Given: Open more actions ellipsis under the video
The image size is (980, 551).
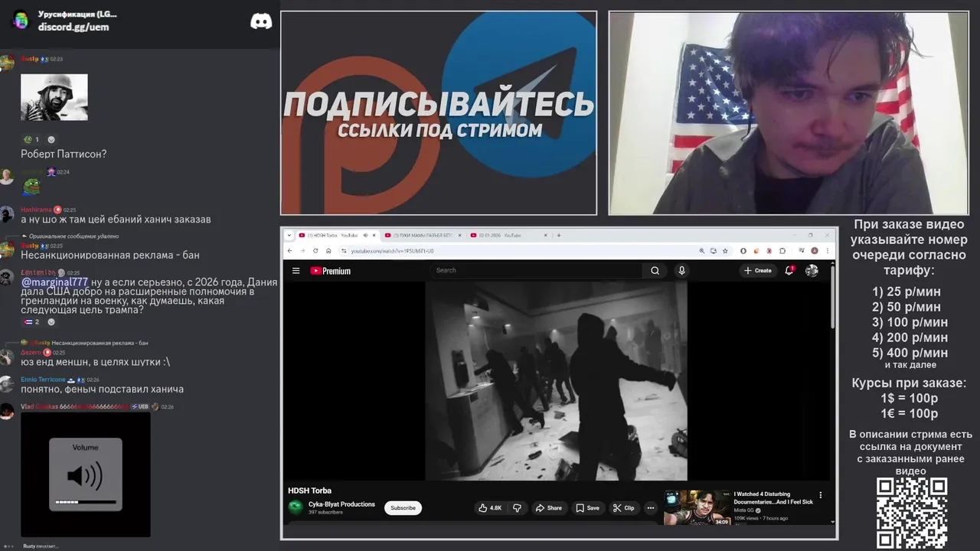Looking at the screenshot, I should tap(651, 507).
